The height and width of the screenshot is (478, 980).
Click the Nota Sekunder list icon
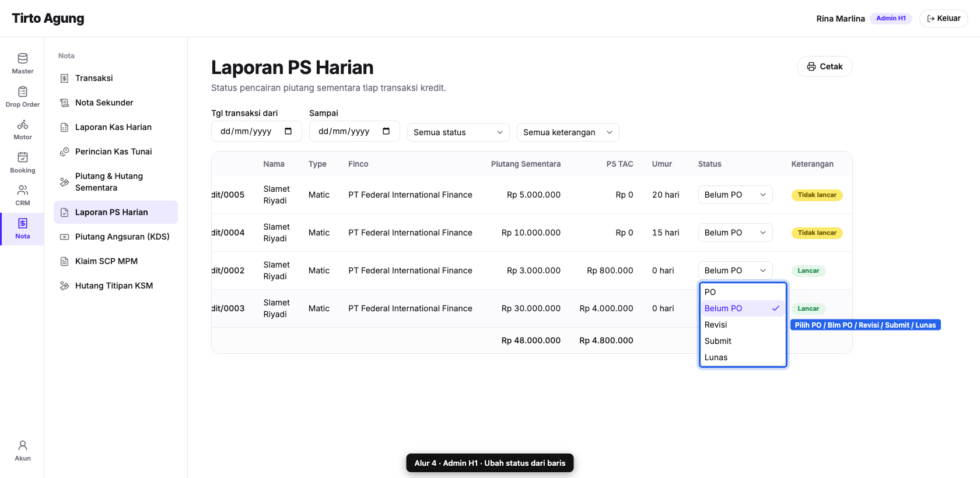(x=65, y=103)
